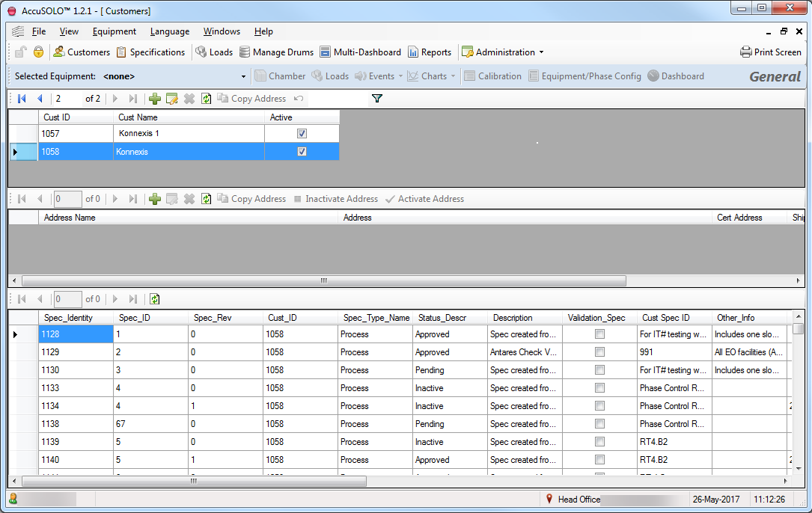Uncheck Active for Konnexis 1
The image size is (812, 513).
(x=302, y=134)
